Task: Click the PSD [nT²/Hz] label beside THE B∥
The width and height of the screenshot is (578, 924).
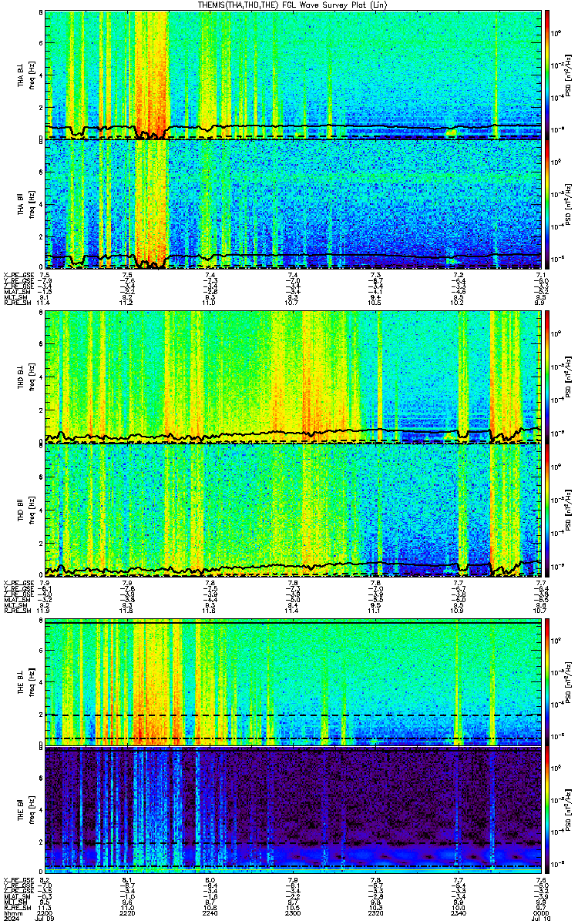Action: click(566, 812)
